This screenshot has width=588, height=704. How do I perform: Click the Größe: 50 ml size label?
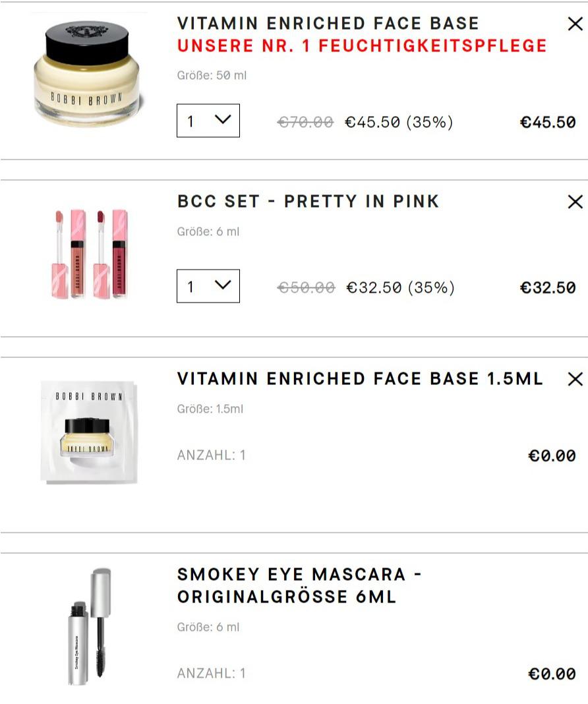tap(212, 75)
